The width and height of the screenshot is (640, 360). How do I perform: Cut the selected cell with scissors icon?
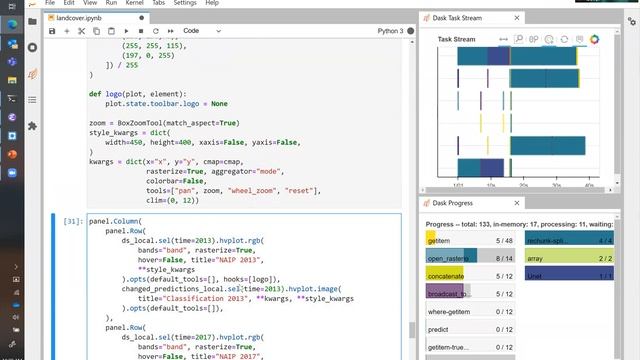pos(81,31)
